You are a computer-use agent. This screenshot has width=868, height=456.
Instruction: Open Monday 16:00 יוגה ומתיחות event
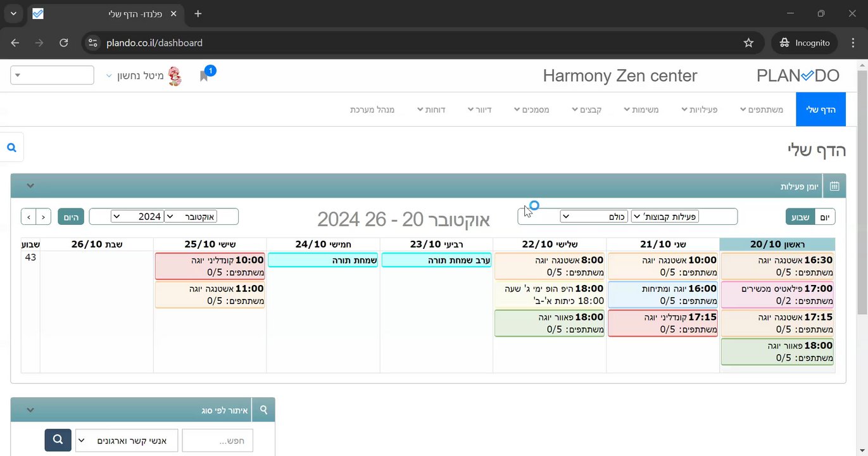point(662,294)
